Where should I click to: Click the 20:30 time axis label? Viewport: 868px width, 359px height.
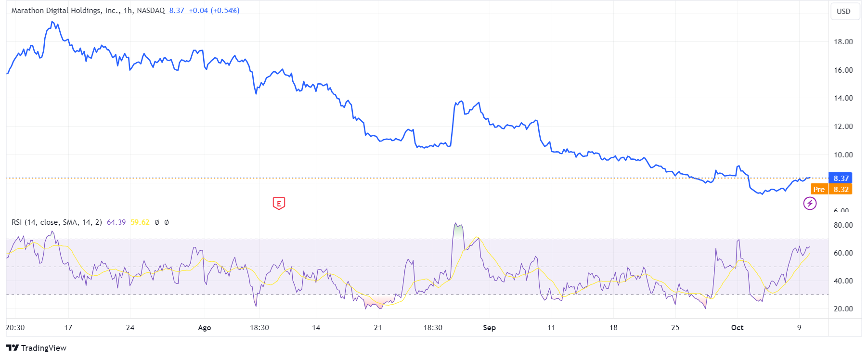point(15,328)
